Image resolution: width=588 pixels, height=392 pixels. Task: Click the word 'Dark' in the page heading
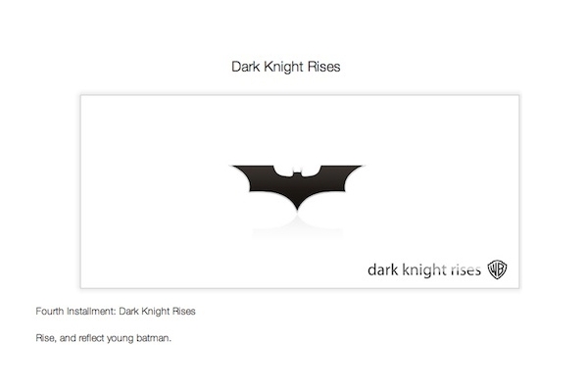tap(246, 67)
